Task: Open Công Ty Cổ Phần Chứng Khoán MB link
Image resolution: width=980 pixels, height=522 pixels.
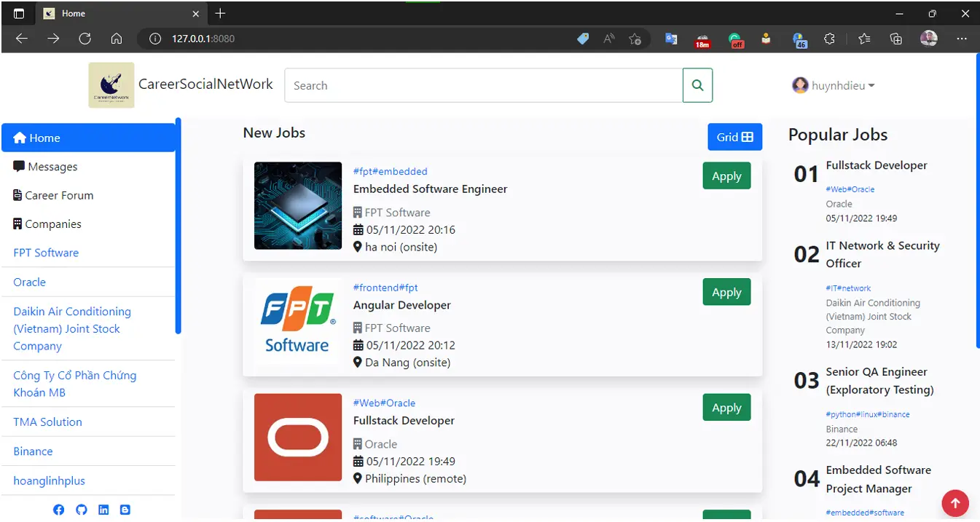Action: point(74,384)
